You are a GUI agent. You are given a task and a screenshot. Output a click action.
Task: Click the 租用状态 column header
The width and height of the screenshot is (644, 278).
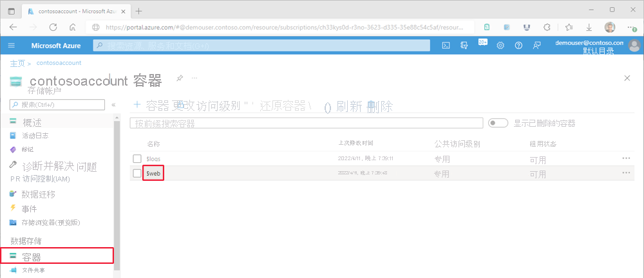pos(543,144)
